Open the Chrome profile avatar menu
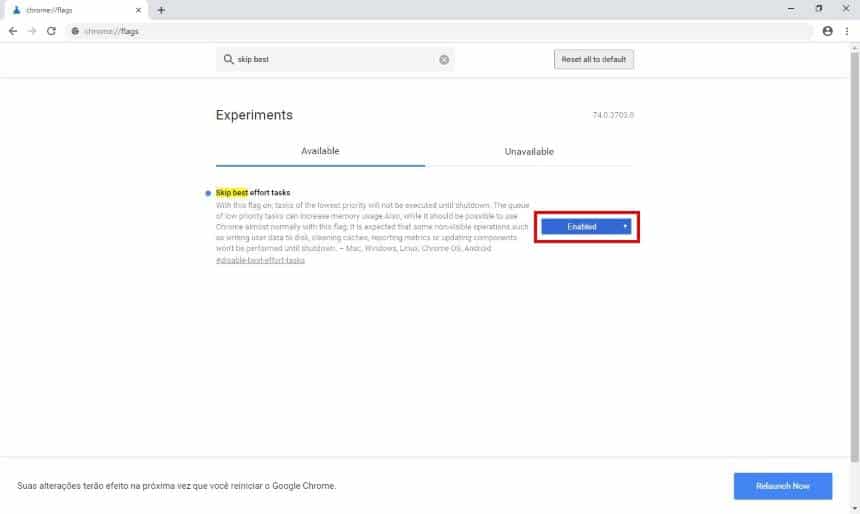This screenshot has width=860, height=514. (x=828, y=31)
